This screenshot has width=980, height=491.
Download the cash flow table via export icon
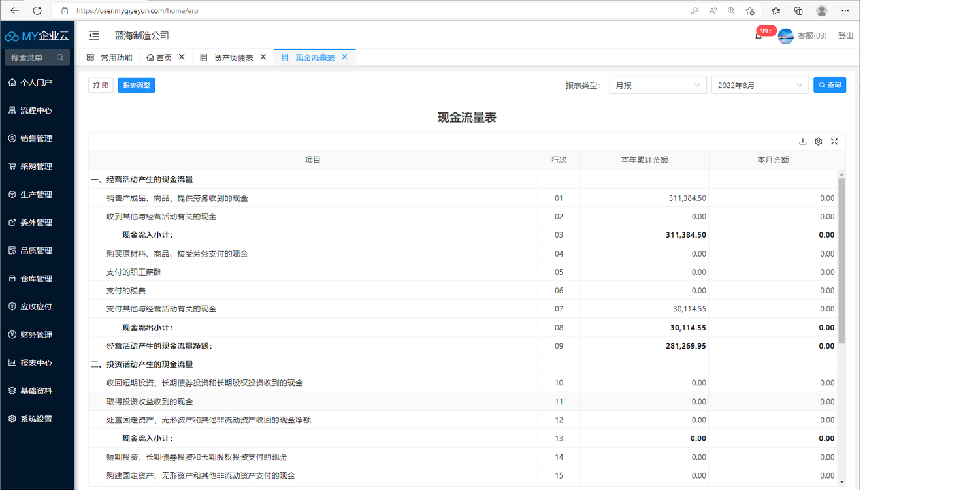tap(803, 142)
